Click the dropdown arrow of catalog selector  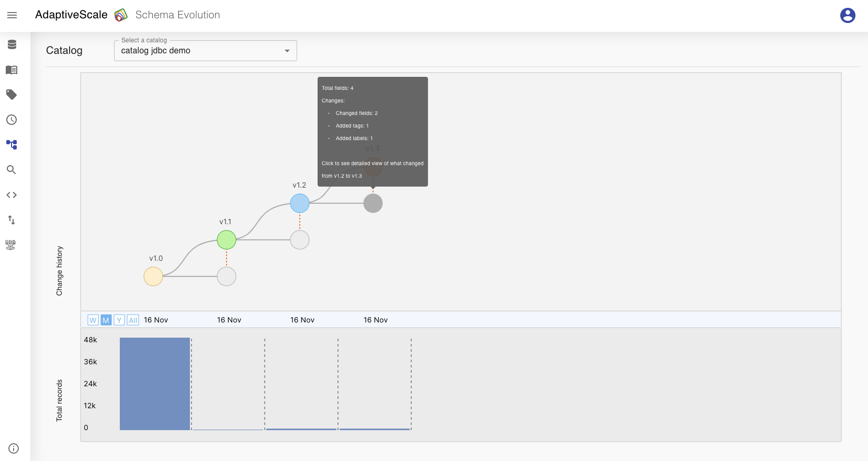[x=287, y=51]
